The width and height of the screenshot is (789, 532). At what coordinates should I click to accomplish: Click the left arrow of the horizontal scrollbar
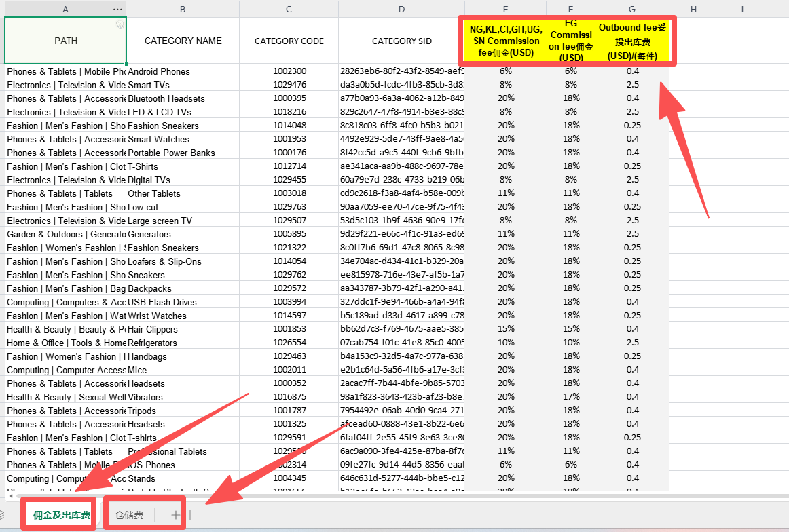coord(11,496)
